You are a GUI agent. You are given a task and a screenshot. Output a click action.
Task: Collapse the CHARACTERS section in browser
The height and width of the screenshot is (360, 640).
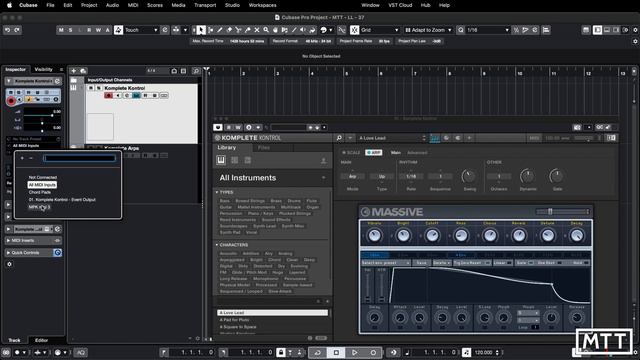coord(217,244)
